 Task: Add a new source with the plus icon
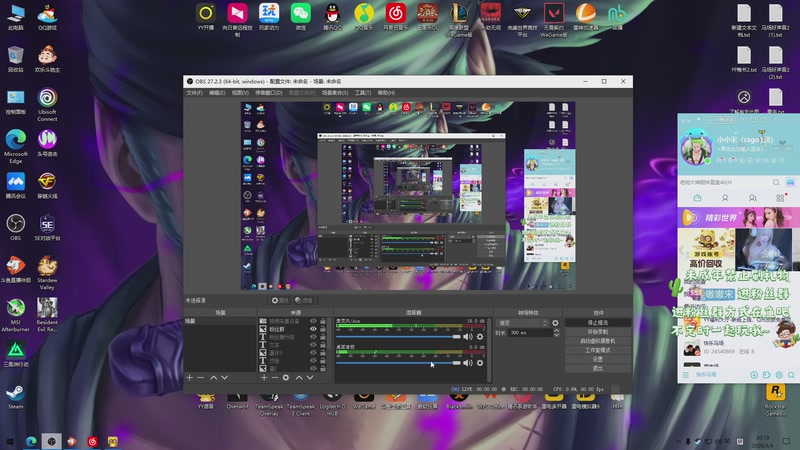(x=264, y=378)
